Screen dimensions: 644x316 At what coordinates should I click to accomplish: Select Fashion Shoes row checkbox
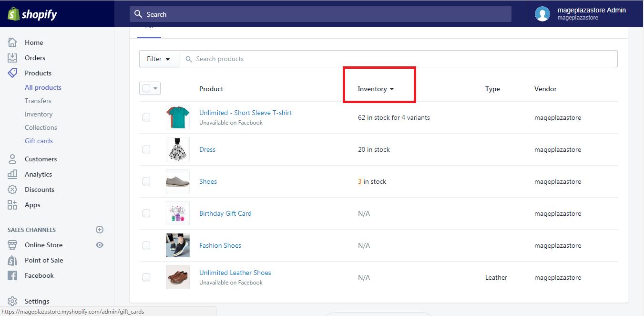click(146, 245)
